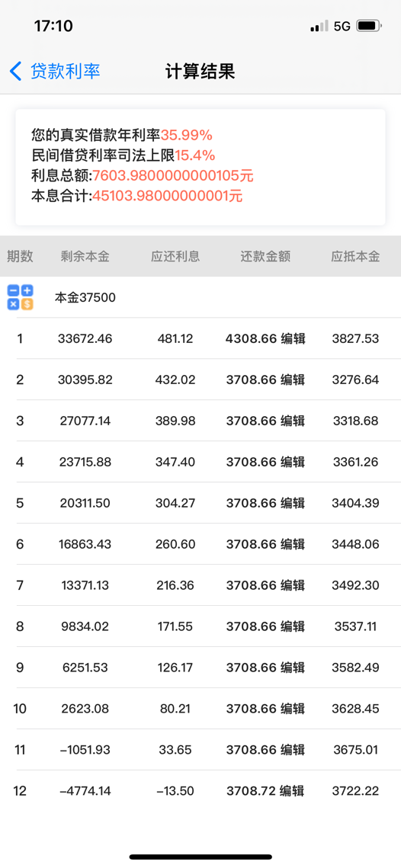Tap interest due 389.98
Viewport: 401px width, 868px height.
coord(175,421)
